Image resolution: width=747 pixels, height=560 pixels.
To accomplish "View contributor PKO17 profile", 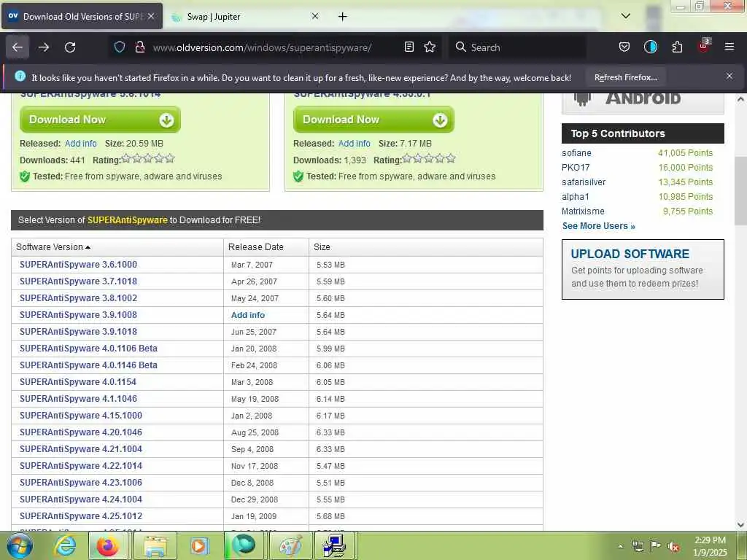I will [576, 168].
